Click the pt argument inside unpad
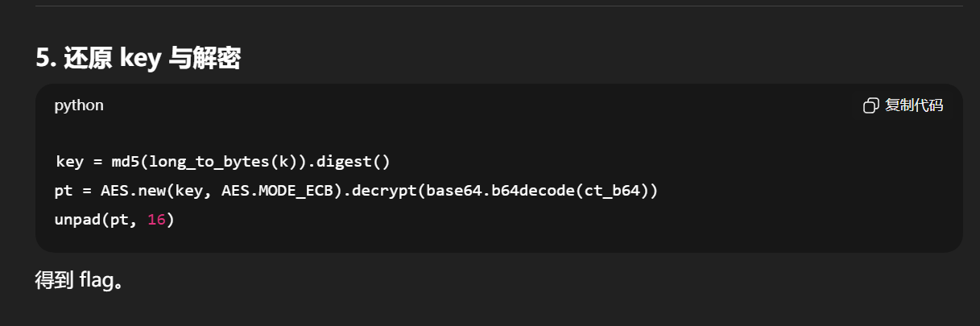 pos(120,219)
